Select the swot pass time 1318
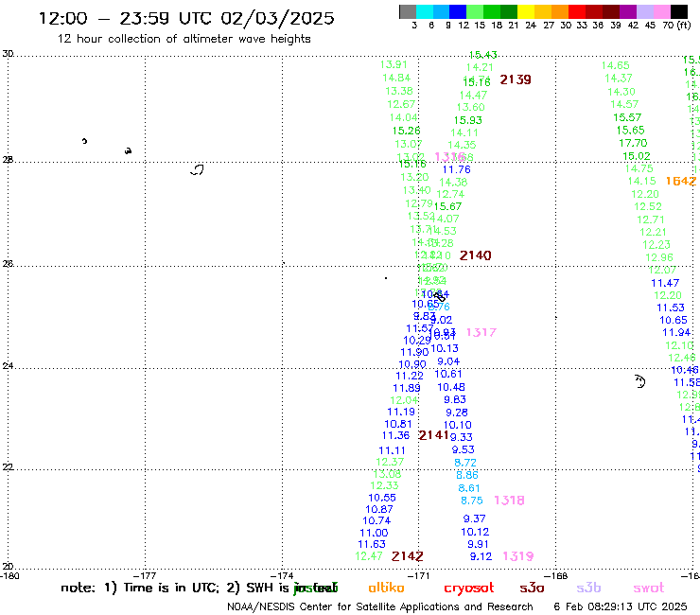The width and height of the screenshot is (700, 615). pyautogui.click(x=509, y=501)
